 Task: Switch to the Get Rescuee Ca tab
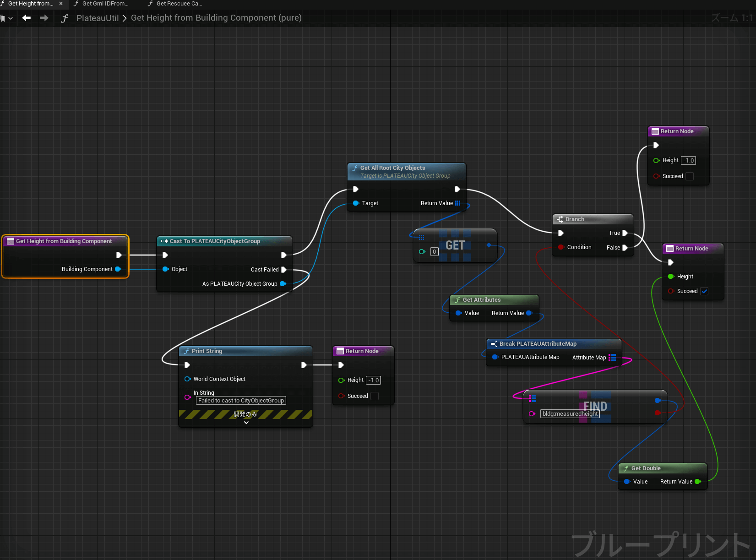click(x=179, y=4)
